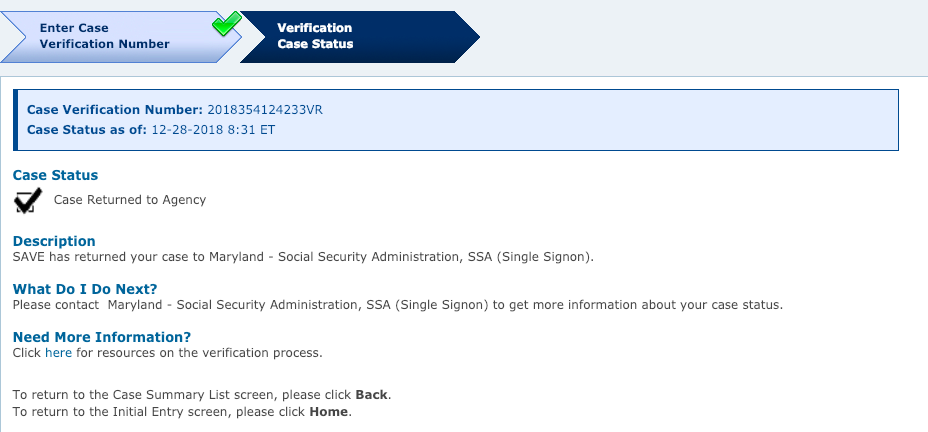Click the blue case information banner
Viewport: 928px width, 432px height.
point(456,120)
